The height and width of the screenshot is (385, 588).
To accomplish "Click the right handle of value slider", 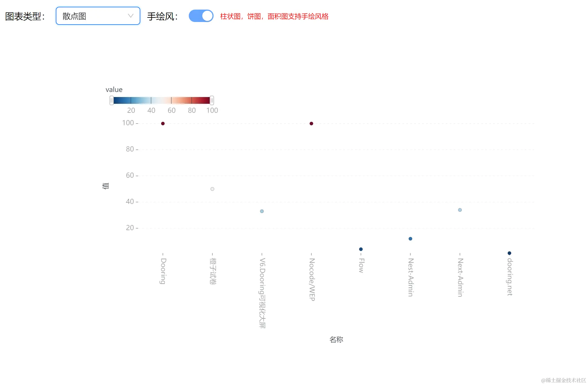I will pos(212,100).
